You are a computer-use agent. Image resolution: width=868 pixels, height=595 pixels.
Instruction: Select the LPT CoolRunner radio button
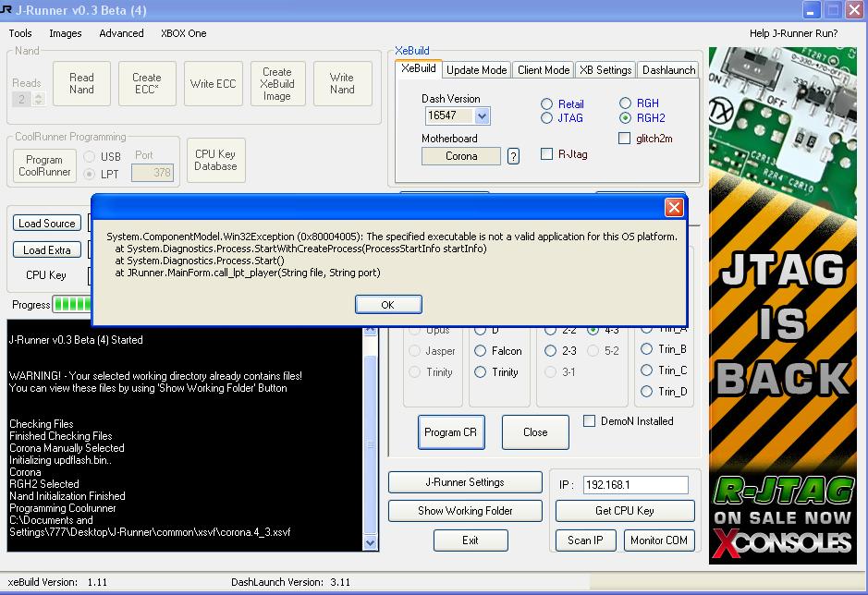pyautogui.click(x=89, y=174)
